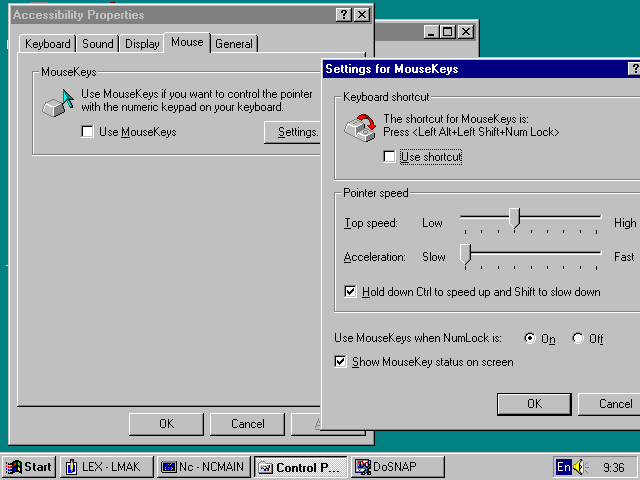Uncheck Hold down Ctrl to speed up
The image size is (640, 480).
(x=350, y=292)
